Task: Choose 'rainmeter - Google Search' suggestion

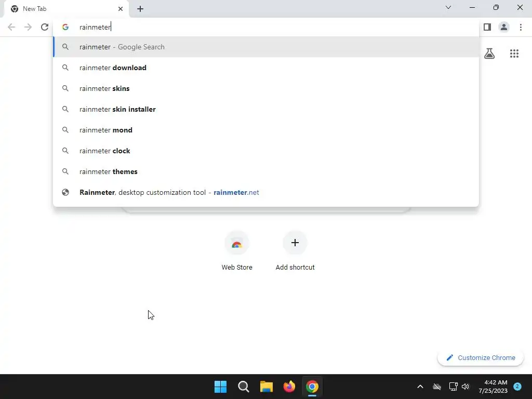Action: (x=266, y=47)
